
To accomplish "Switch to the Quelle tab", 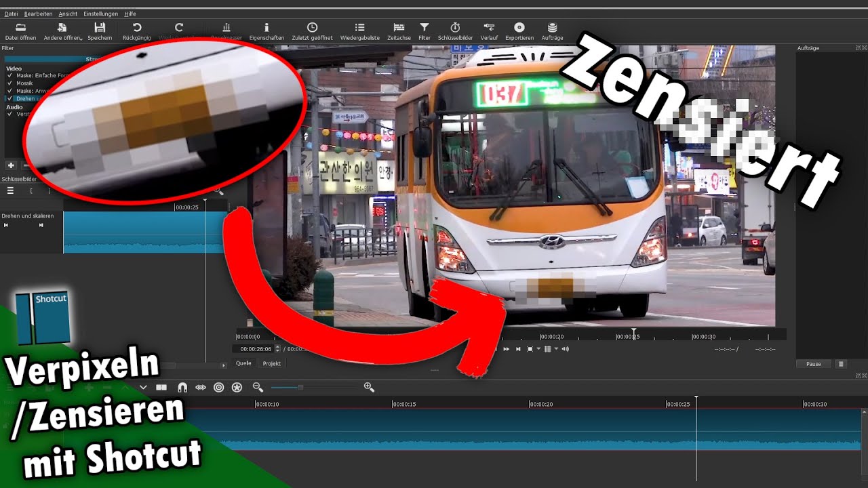I will pos(243,363).
